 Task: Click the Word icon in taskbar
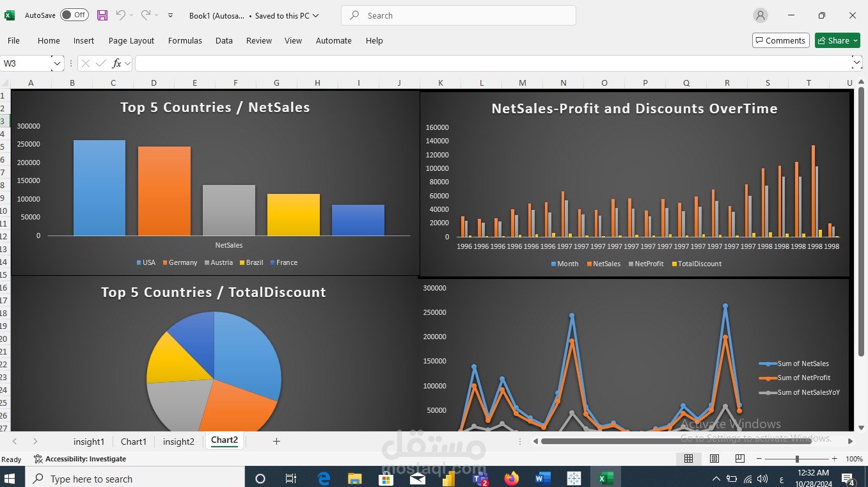click(x=542, y=478)
